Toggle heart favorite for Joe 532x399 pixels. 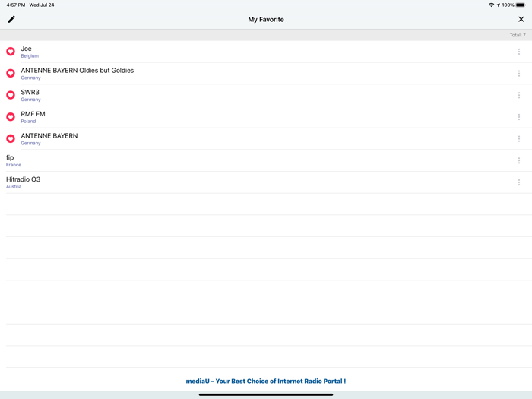point(11,52)
